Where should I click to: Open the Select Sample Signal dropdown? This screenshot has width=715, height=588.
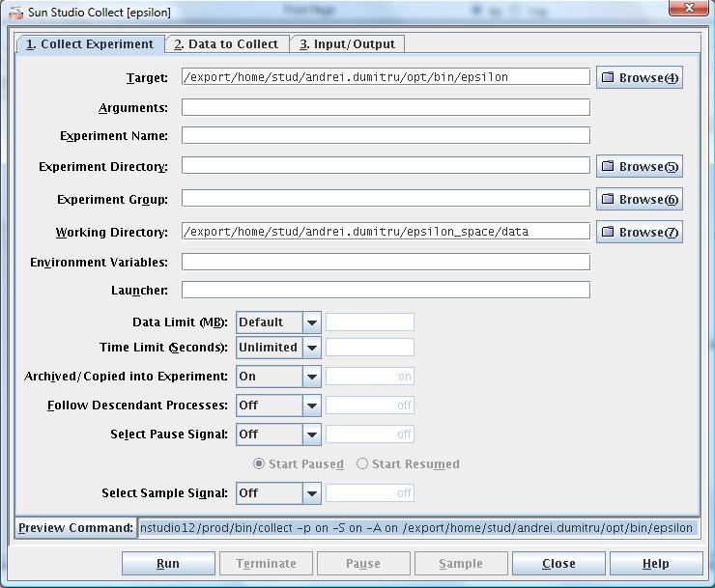point(278,493)
